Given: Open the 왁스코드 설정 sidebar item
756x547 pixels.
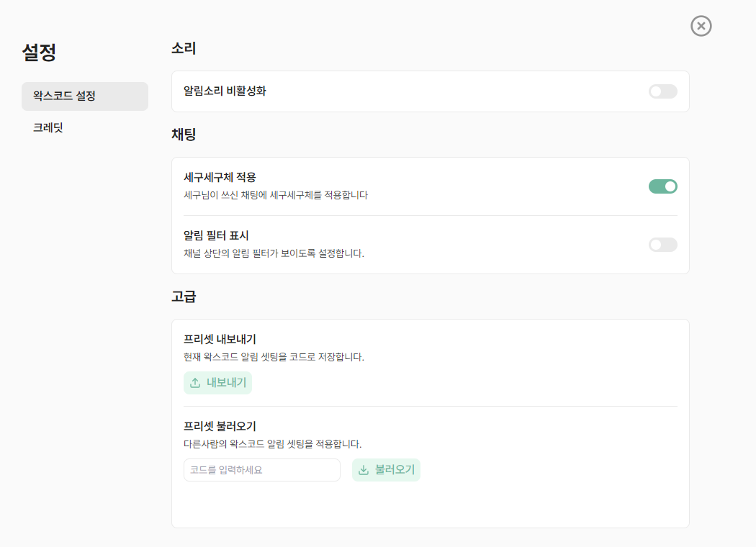Looking at the screenshot, I should [85, 96].
